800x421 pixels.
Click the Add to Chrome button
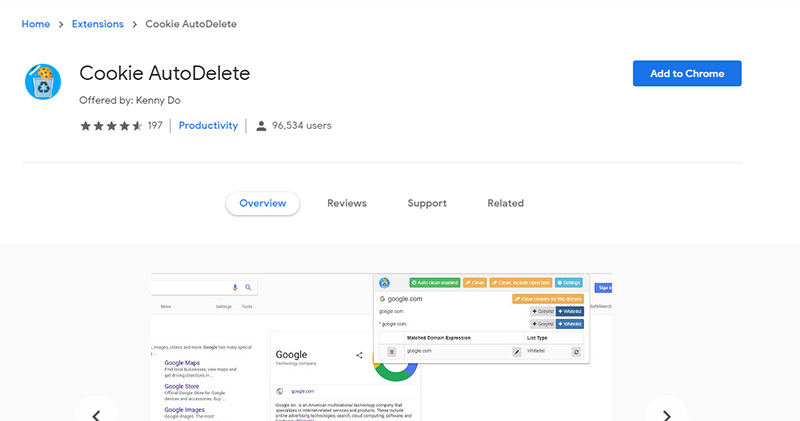tap(687, 73)
